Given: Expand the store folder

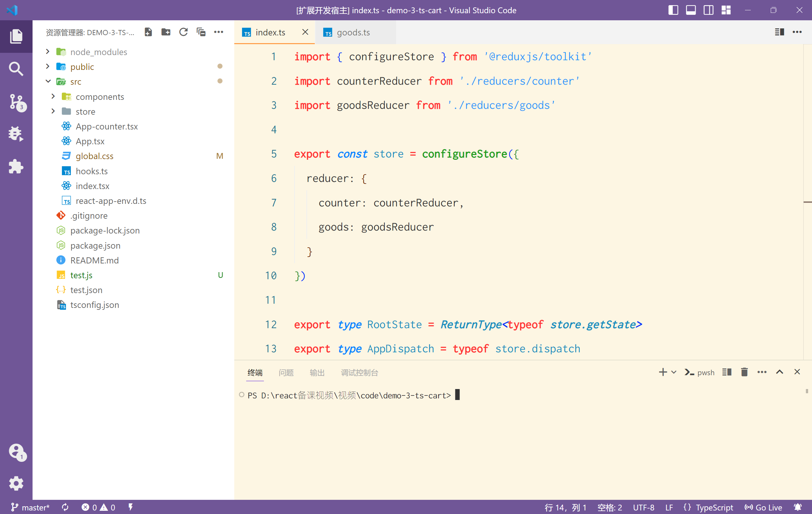Looking at the screenshot, I should (53, 111).
